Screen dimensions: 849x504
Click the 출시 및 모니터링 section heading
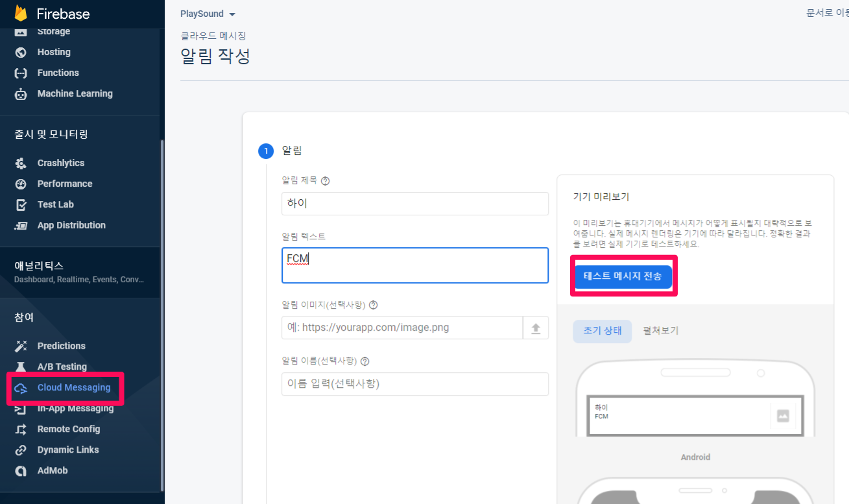pyautogui.click(x=51, y=134)
